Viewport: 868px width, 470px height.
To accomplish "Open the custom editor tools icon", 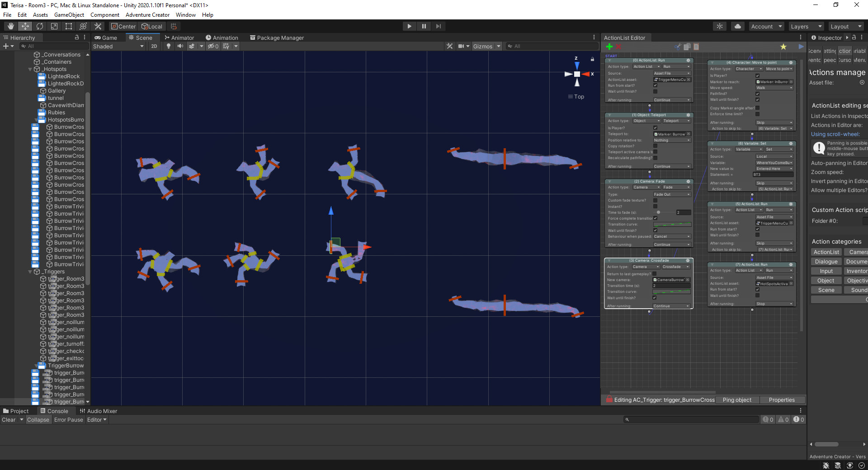I will point(98,26).
